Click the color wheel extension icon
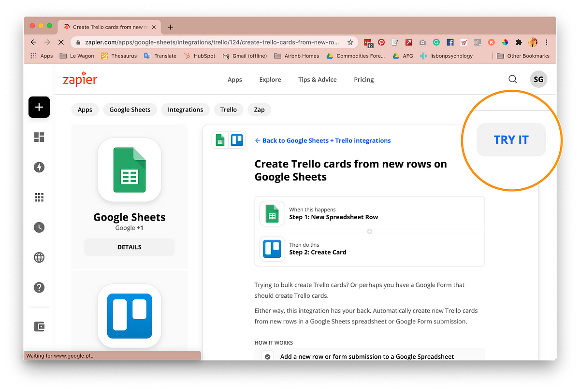The height and width of the screenshot is (392, 580). point(505,42)
